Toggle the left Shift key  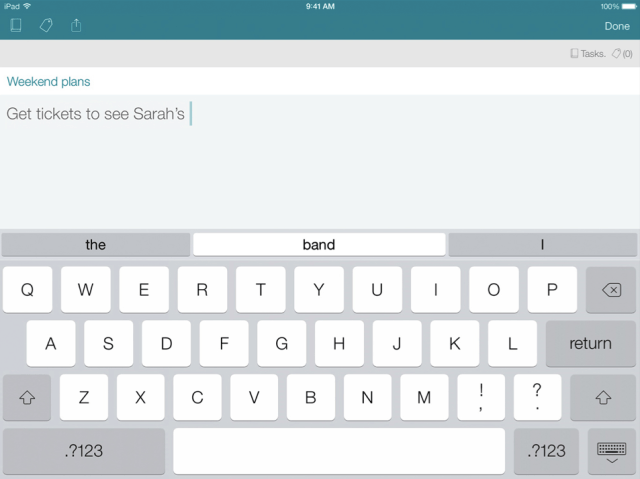27,397
